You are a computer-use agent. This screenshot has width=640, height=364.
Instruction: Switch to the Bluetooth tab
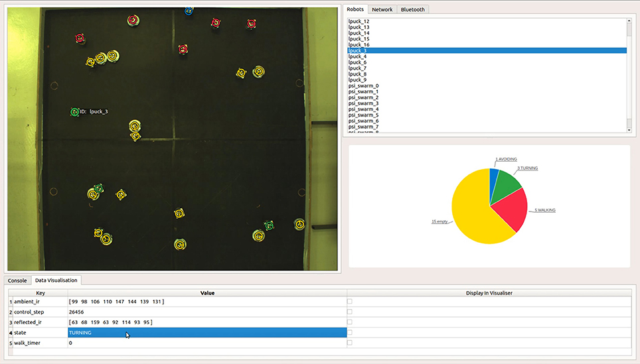[x=413, y=9]
